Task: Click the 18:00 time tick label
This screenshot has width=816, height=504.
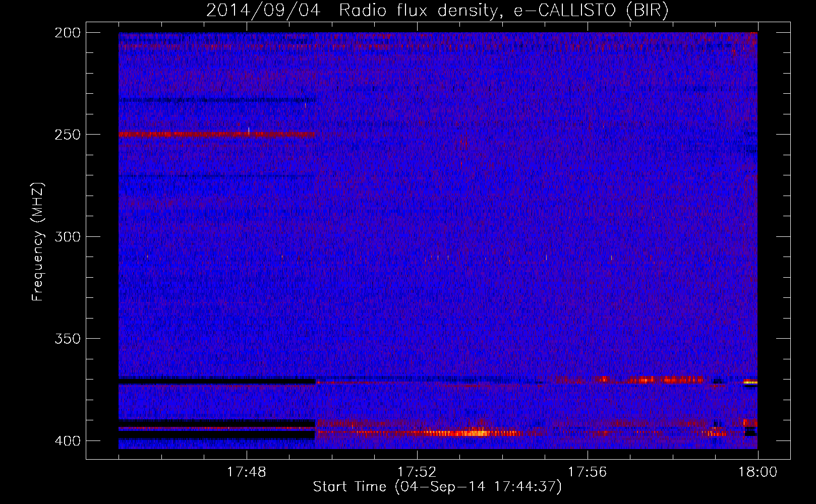Action: (757, 472)
